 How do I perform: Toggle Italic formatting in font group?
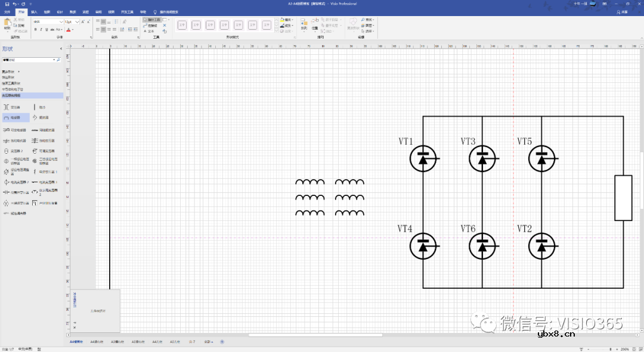41,29
